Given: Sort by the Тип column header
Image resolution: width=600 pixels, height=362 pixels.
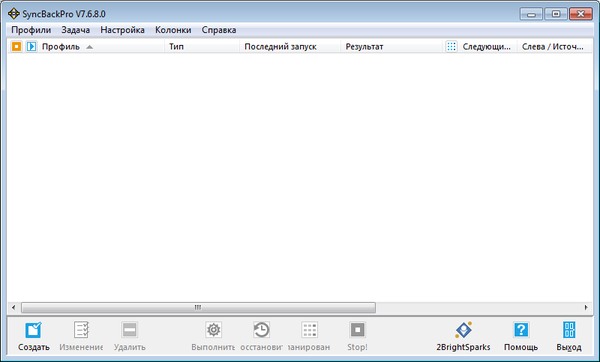Looking at the screenshot, I should (x=176, y=47).
